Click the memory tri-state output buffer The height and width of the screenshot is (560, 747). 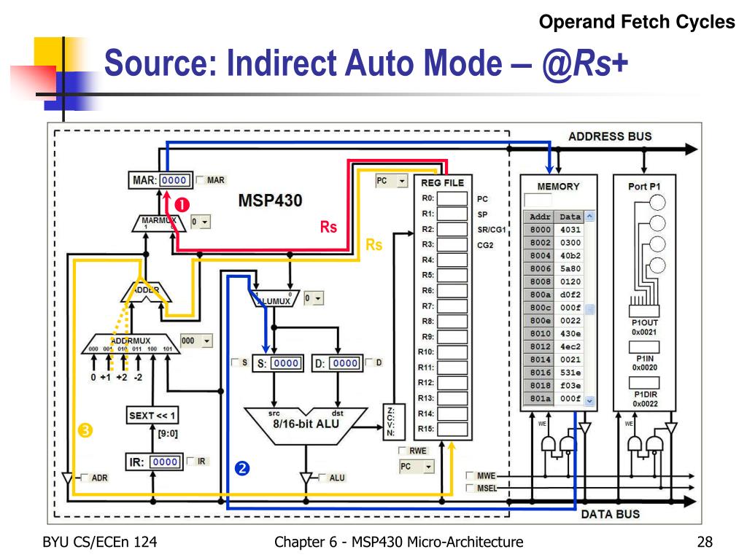pos(584,428)
